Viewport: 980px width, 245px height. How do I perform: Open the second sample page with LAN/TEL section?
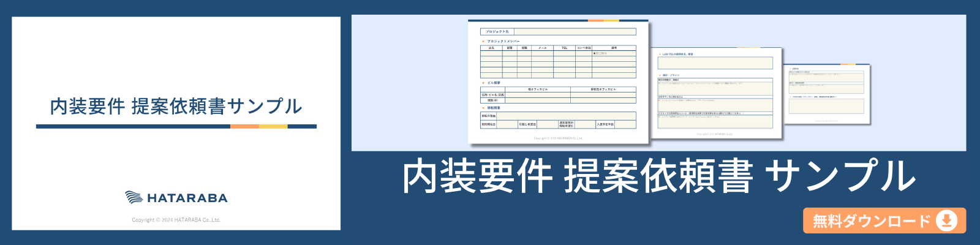pyautogui.click(x=715, y=93)
